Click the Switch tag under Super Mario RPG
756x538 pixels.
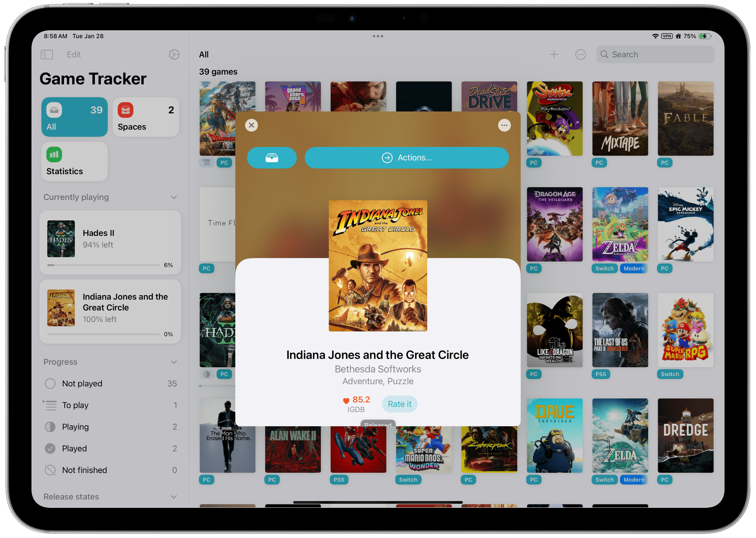click(x=670, y=374)
